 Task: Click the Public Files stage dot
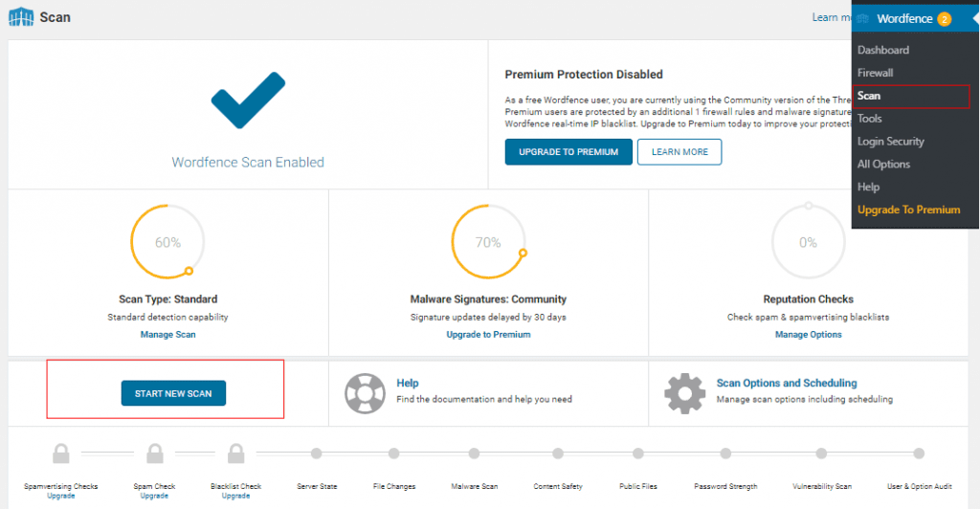[x=638, y=454]
